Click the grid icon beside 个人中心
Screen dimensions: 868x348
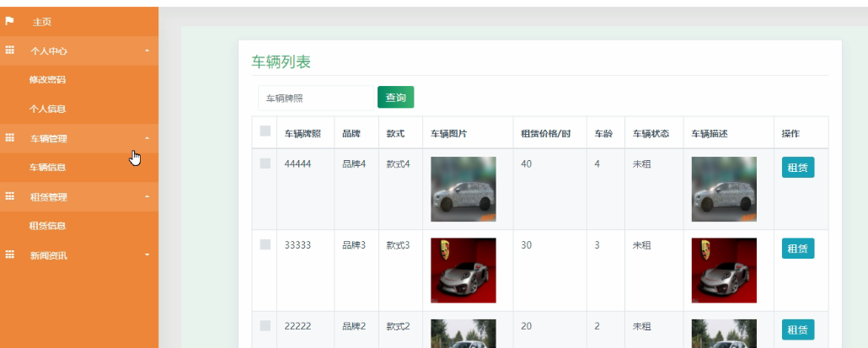[x=9, y=51]
